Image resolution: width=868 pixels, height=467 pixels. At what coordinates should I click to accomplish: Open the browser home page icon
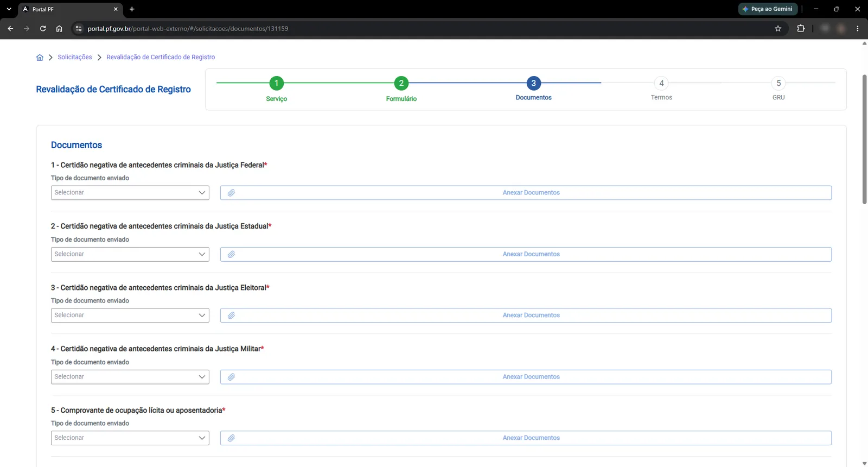click(x=59, y=29)
